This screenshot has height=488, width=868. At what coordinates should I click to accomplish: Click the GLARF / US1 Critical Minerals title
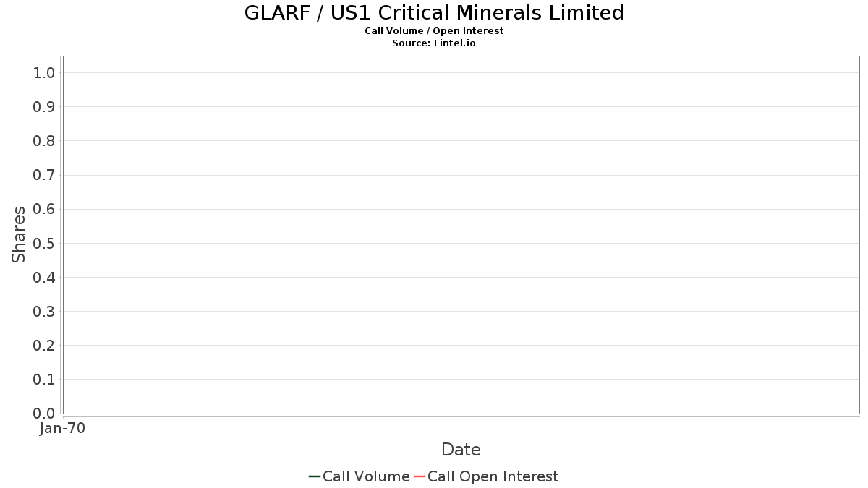point(434,13)
